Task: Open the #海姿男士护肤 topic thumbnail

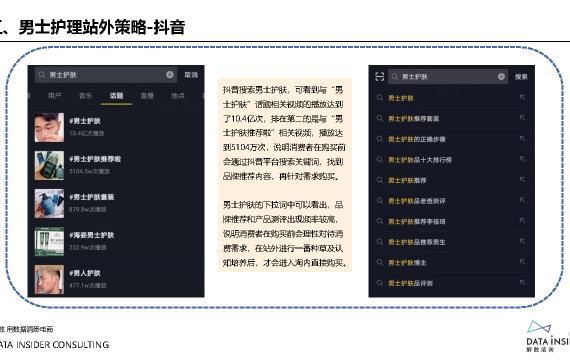Action: (49, 241)
